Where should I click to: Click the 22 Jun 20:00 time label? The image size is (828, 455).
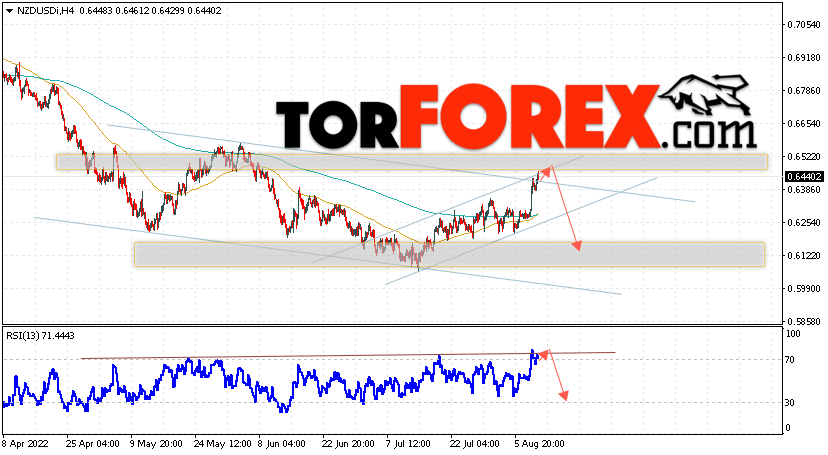click(x=349, y=443)
